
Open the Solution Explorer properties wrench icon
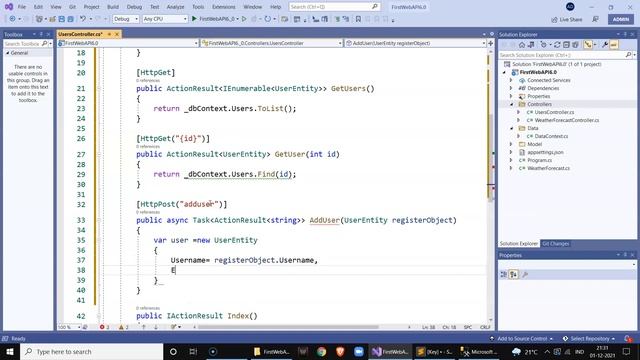point(605,45)
